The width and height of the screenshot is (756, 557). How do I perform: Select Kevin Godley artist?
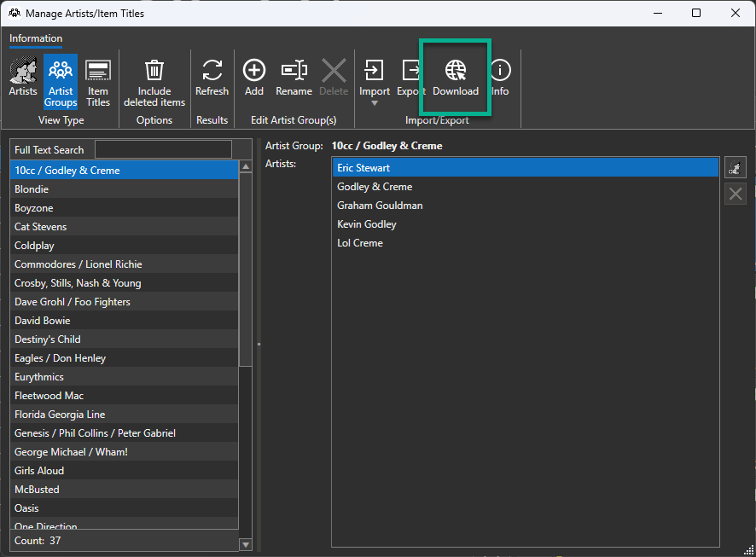(x=526, y=224)
